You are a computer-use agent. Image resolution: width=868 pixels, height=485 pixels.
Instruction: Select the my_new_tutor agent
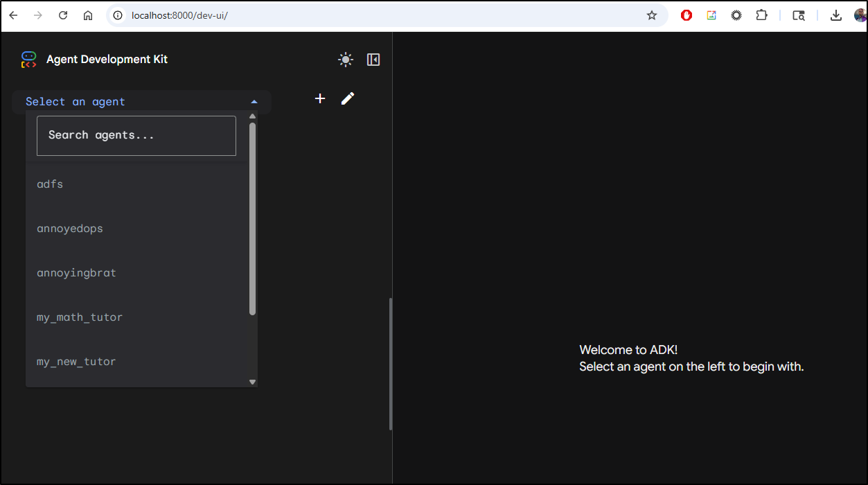coord(76,362)
